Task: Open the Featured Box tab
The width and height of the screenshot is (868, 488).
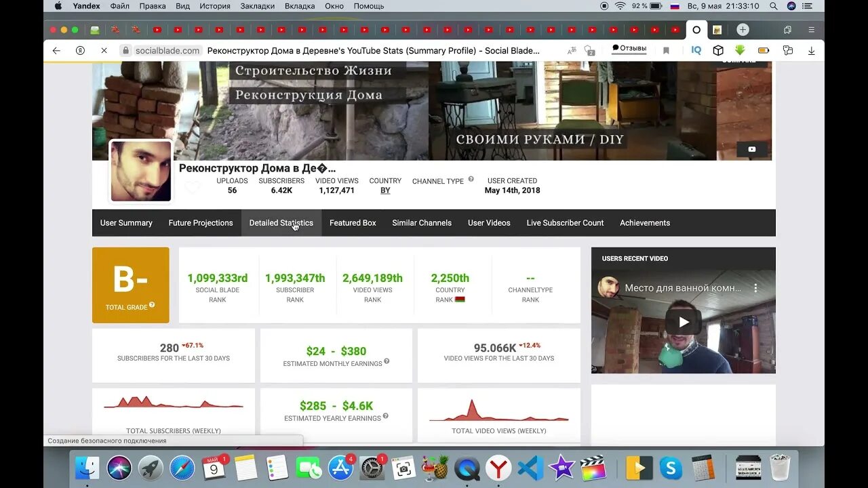Action: point(353,223)
